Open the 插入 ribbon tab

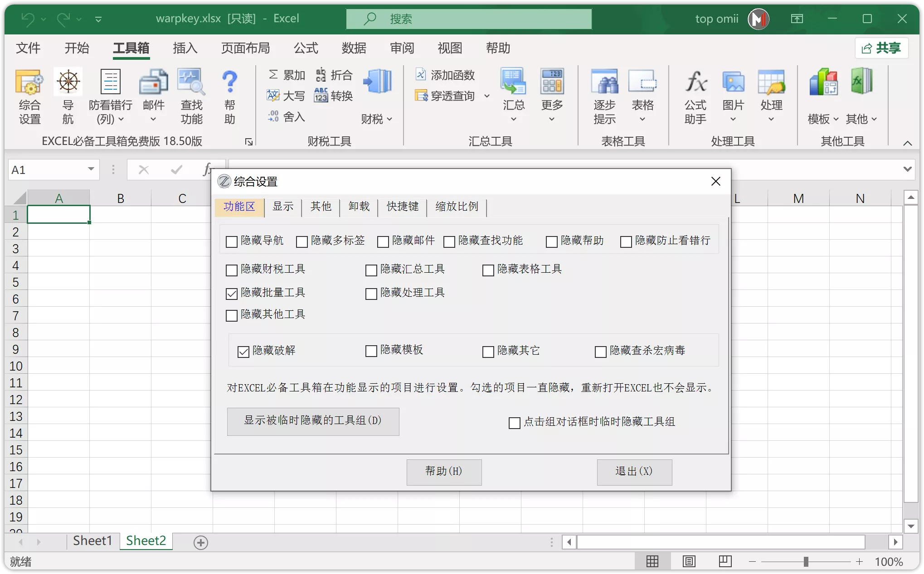click(x=184, y=48)
